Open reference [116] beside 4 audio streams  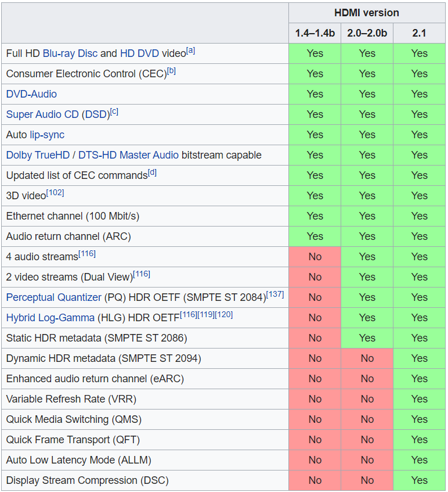(86, 254)
